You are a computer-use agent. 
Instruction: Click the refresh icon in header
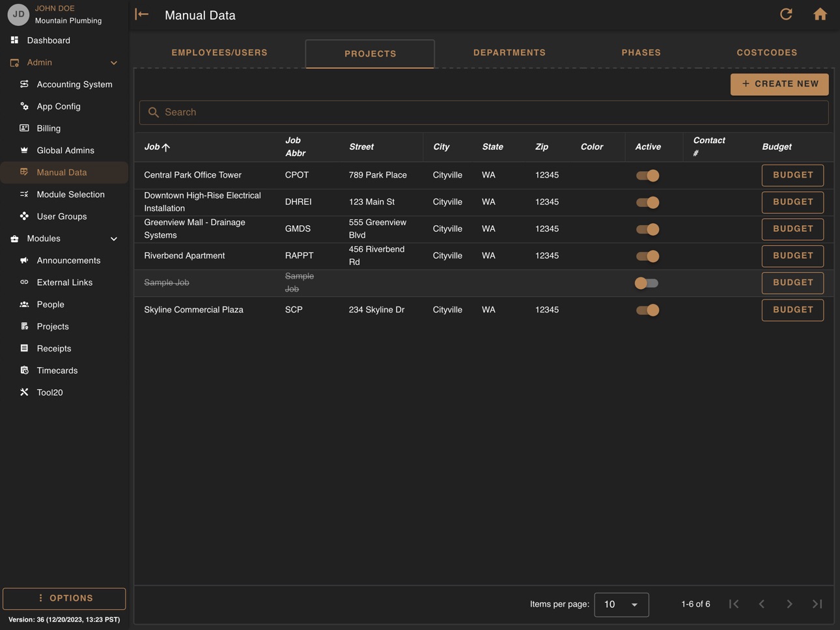pos(786,14)
